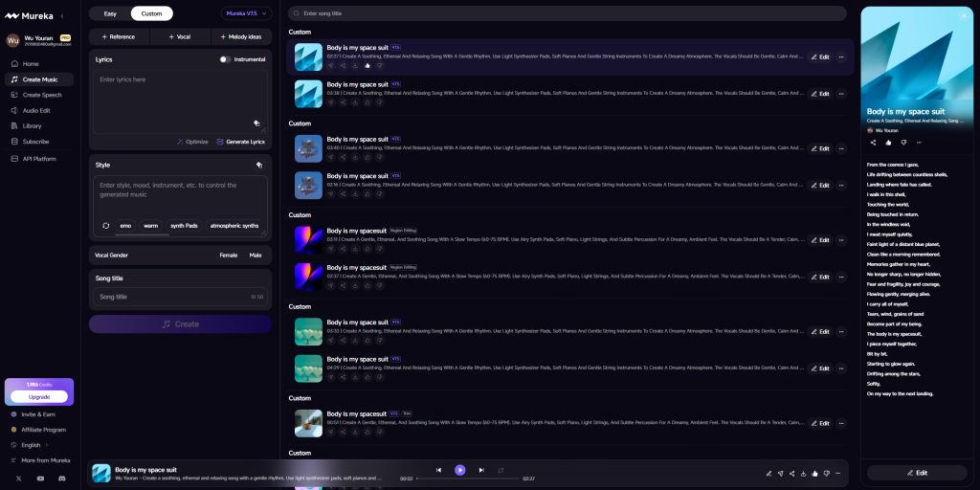Go to the previous track in player
The height and width of the screenshot is (490, 980).
click(x=439, y=470)
